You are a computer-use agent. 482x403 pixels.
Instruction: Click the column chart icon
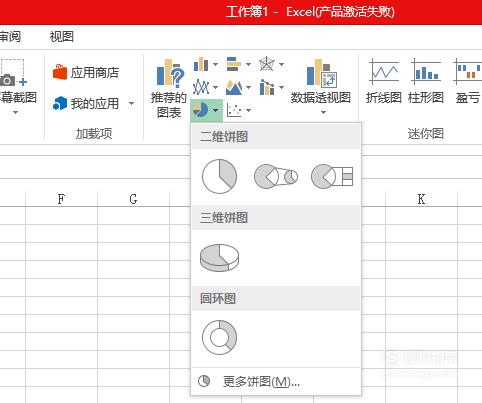pos(201,64)
